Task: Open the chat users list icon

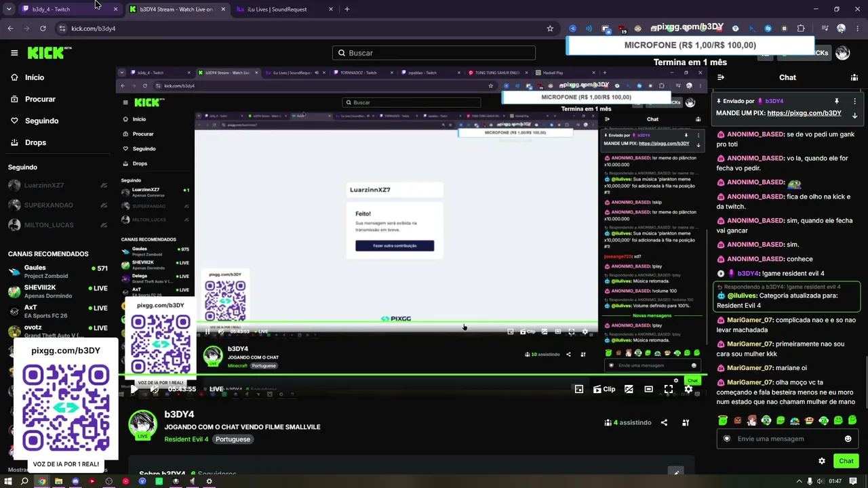Action: point(854,77)
